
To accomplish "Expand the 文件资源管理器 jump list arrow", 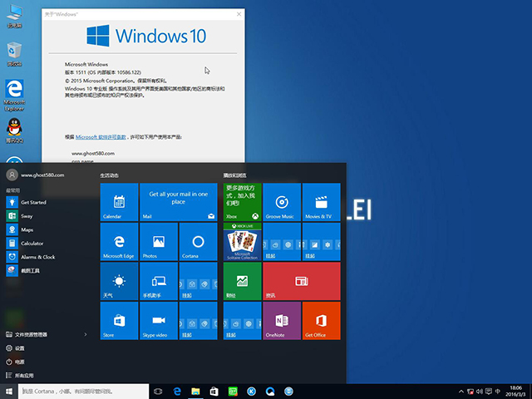I will 86,334.
